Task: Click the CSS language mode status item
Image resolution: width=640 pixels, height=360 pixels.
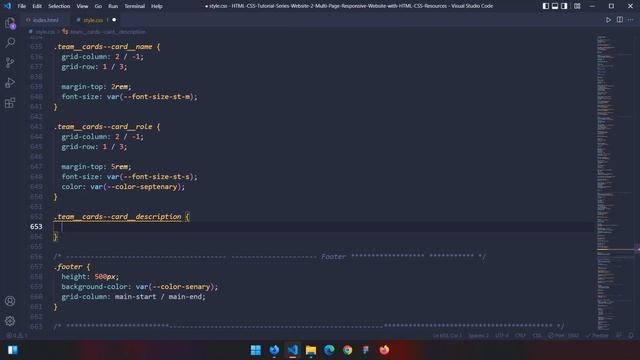Action: tap(537, 336)
